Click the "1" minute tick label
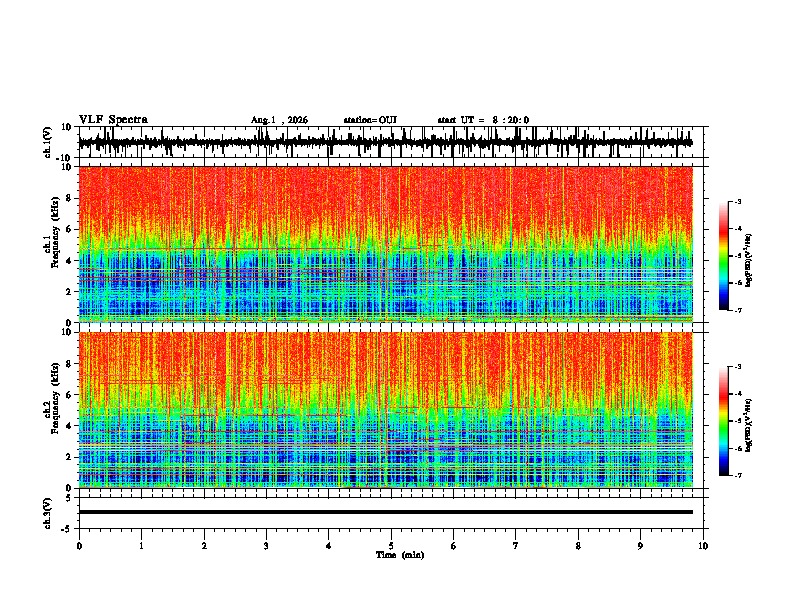 141,546
